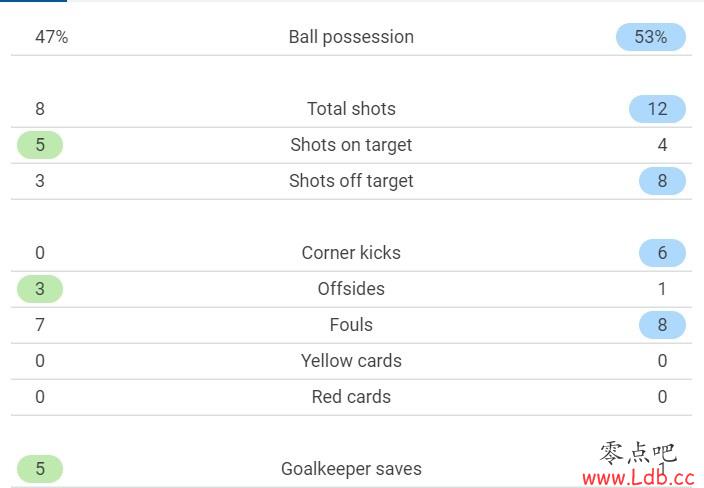Click the green 5 shots on target badge
The image size is (704, 488).
(x=40, y=145)
